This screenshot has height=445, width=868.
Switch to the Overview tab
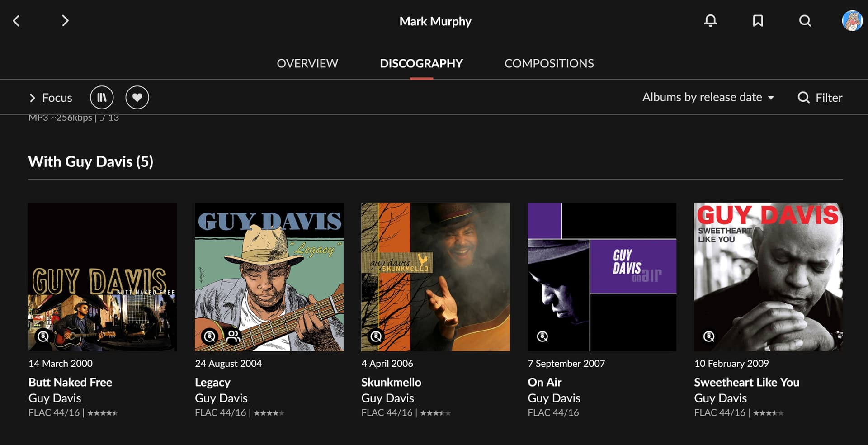point(307,63)
